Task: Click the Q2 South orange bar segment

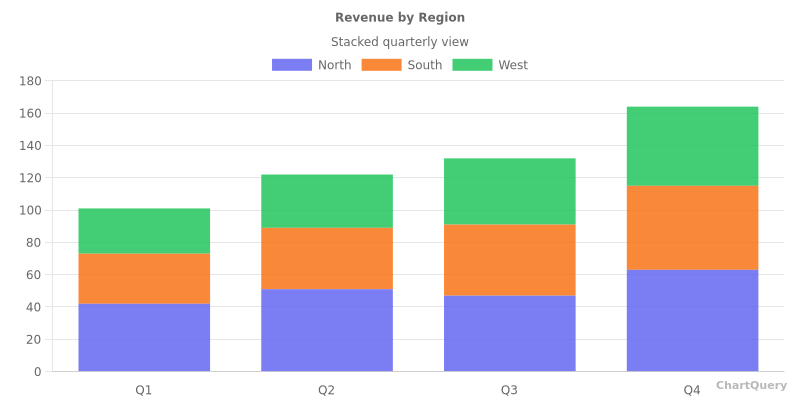Action: pyautogui.click(x=327, y=258)
